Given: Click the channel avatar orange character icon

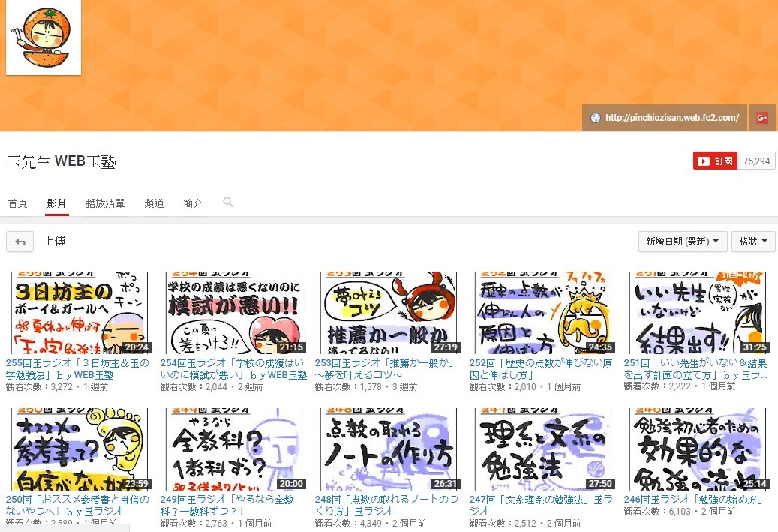Looking at the screenshot, I should pos(44,38).
